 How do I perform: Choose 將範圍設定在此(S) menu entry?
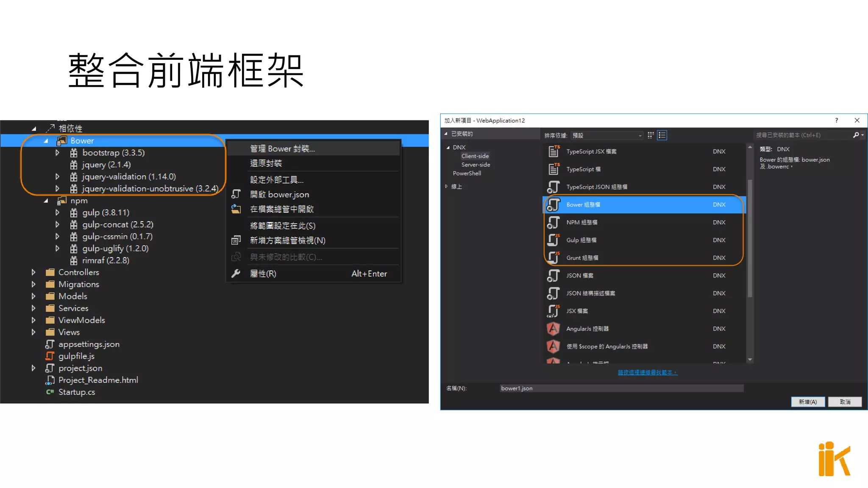[x=314, y=226]
